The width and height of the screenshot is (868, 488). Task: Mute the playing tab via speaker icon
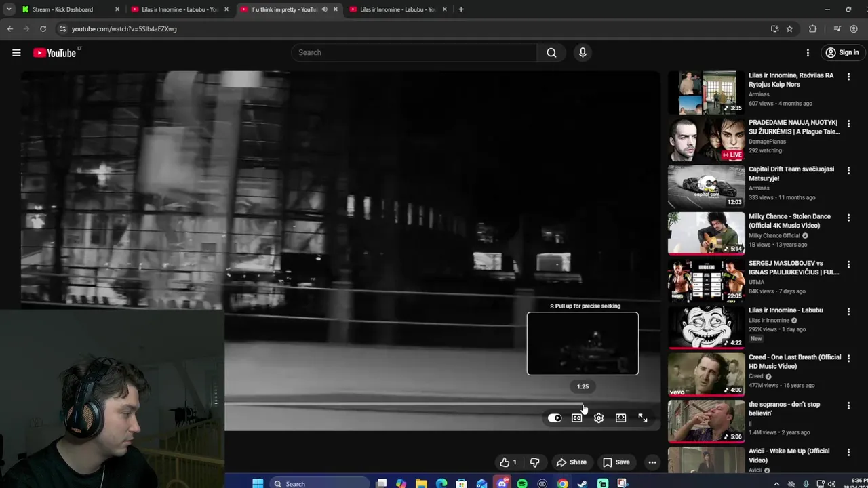point(324,9)
